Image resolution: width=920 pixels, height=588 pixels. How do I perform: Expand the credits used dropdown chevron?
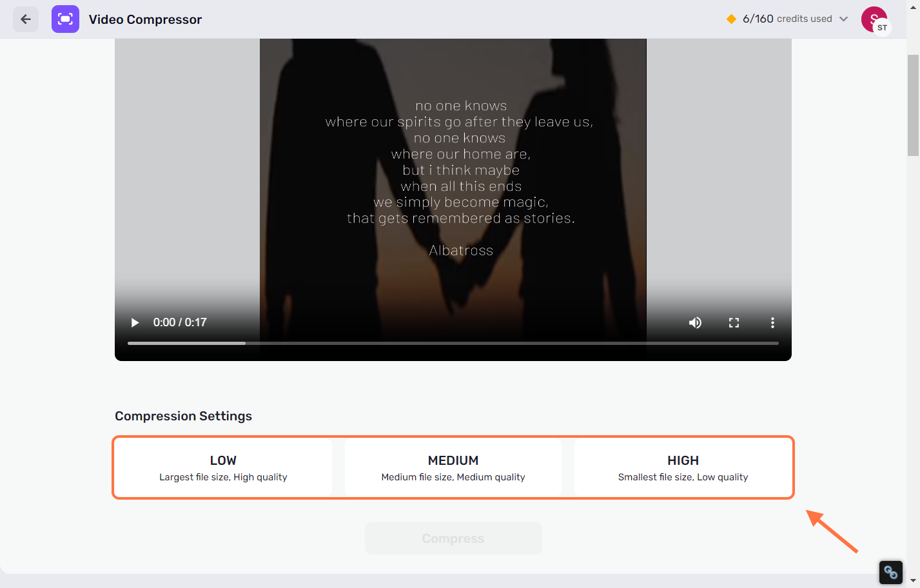point(843,19)
